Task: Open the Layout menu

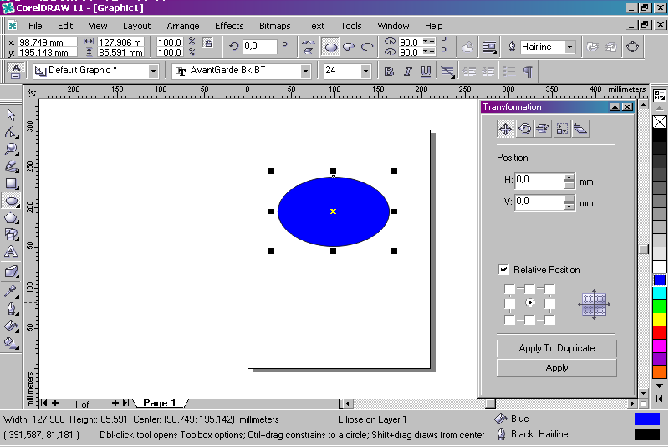Action: click(137, 26)
